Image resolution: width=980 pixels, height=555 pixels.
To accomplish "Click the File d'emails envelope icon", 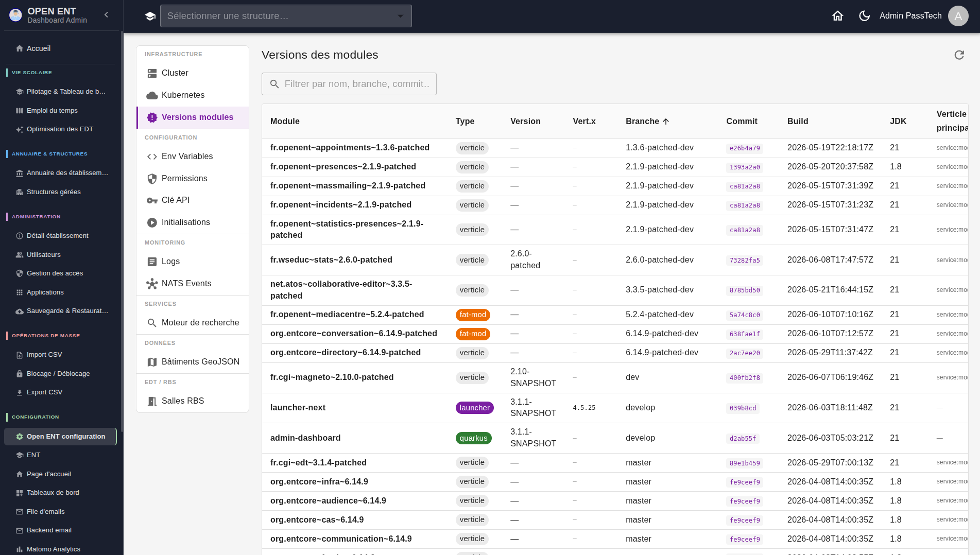I will [20, 512].
